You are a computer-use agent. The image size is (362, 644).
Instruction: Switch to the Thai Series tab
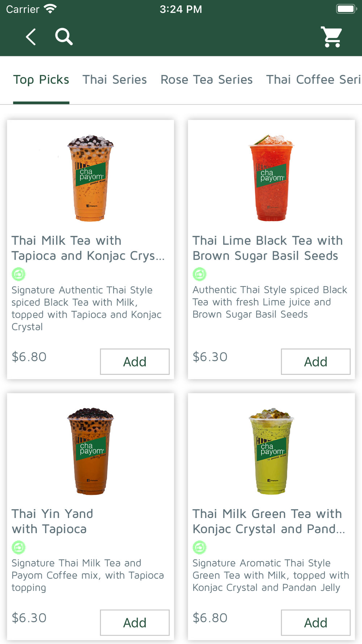[114, 80]
